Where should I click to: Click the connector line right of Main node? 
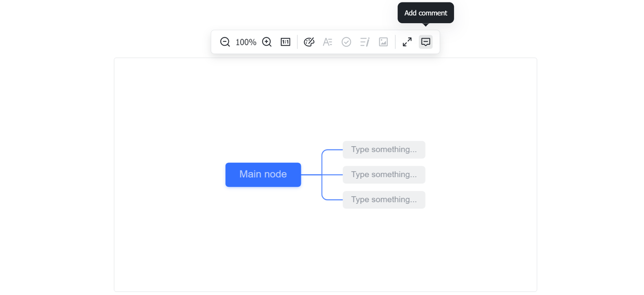pos(311,175)
